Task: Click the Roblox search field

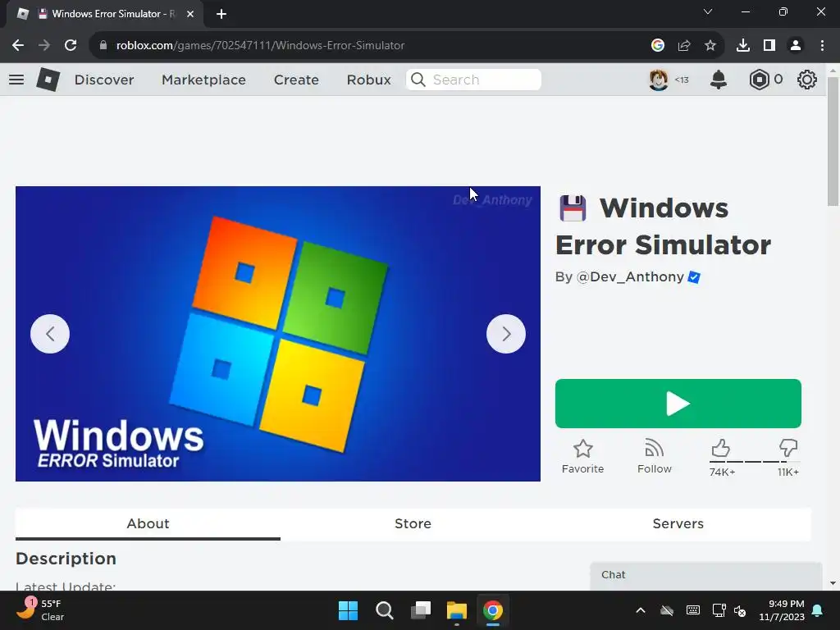Action: (x=473, y=80)
